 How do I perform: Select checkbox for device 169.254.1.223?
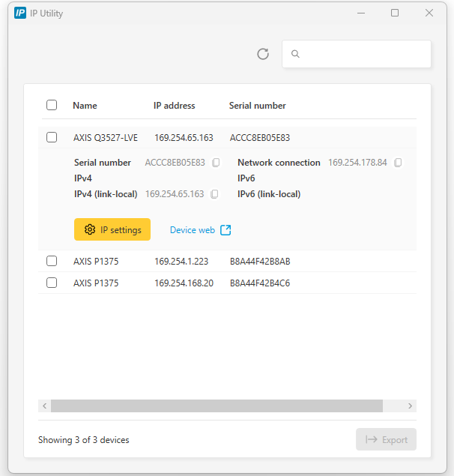[x=52, y=261]
